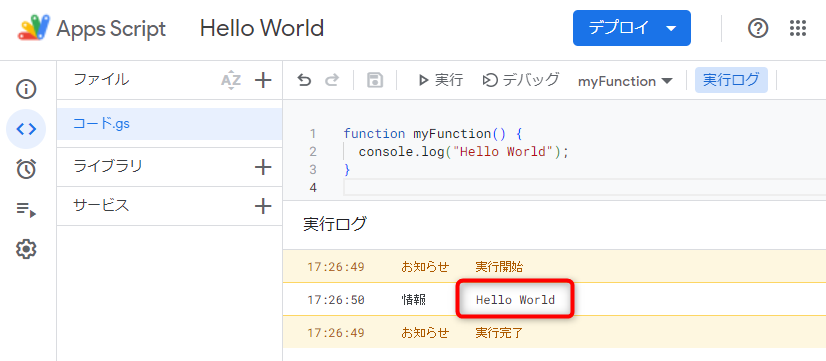Click console.log code on line 2
Viewport: 826px width, 361px height.
[x=464, y=152]
